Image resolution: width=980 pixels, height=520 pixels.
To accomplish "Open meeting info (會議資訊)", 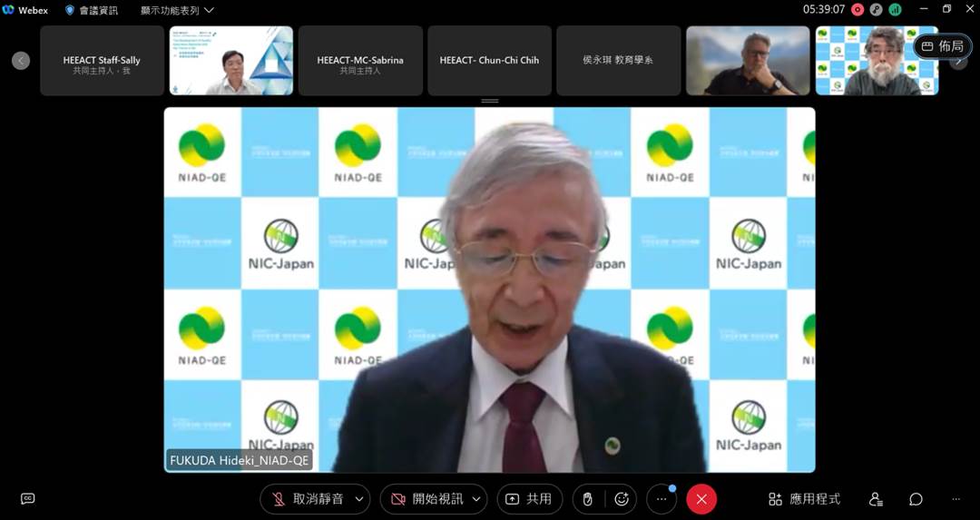I will tap(92, 10).
